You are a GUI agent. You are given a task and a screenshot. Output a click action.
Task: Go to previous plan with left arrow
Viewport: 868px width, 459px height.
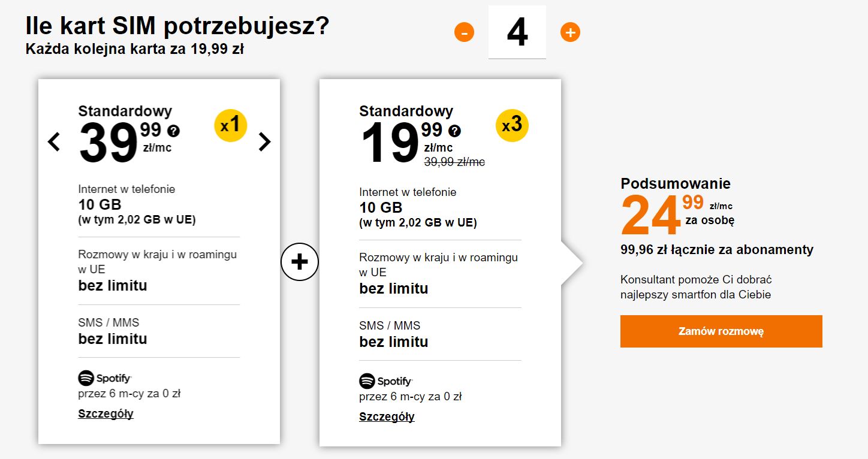pyautogui.click(x=54, y=141)
